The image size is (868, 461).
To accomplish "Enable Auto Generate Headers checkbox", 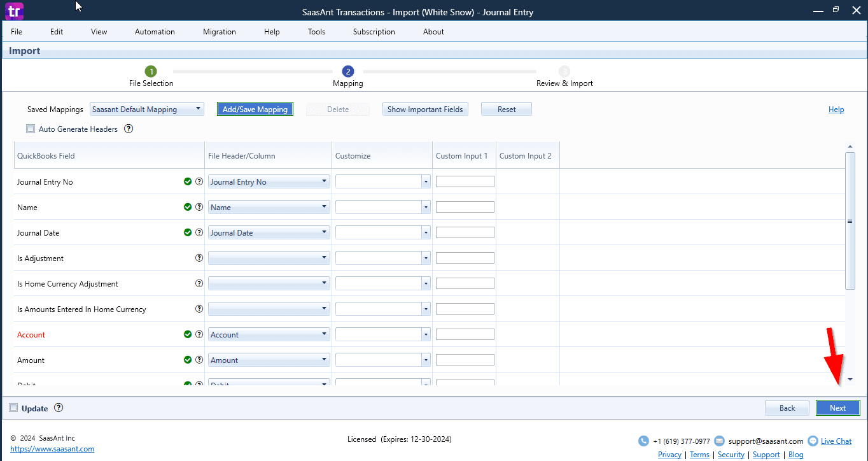I will point(31,129).
